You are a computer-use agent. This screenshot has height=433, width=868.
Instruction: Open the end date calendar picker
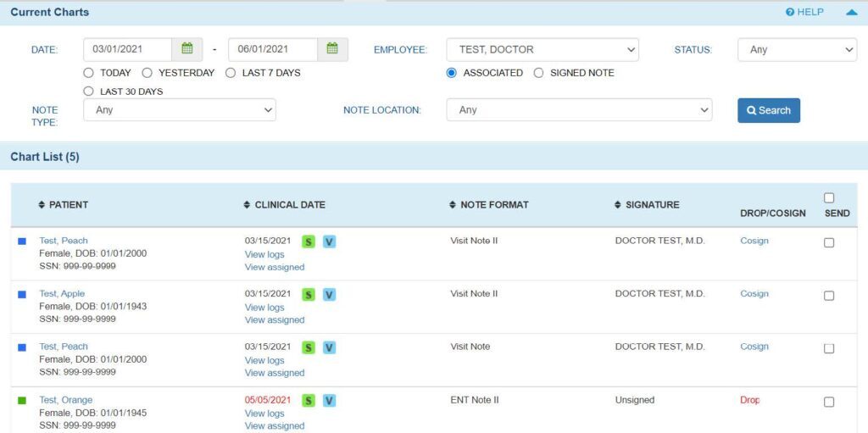coord(332,49)
